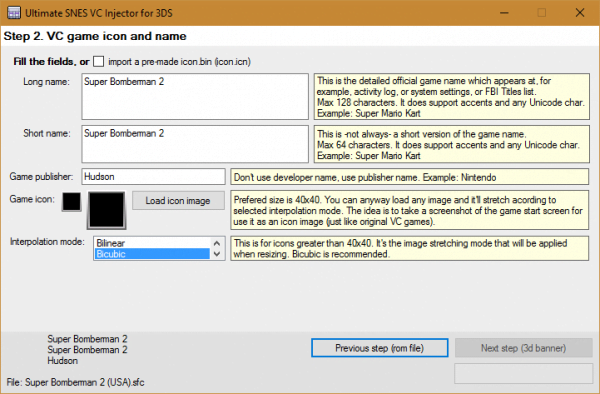Click the app icon in title bar
The height and width of the screenshot is (394, 600).
(14, 13)
